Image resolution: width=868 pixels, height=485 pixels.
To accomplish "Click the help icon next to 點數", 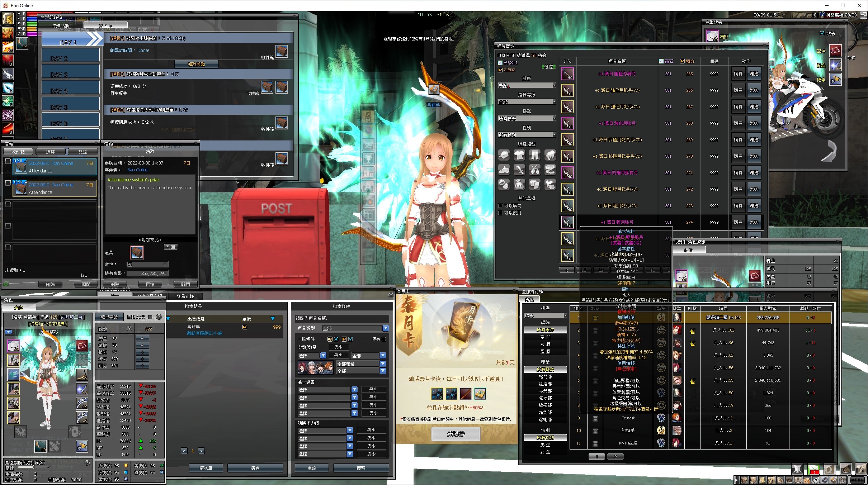I will (x=129, y=329).
